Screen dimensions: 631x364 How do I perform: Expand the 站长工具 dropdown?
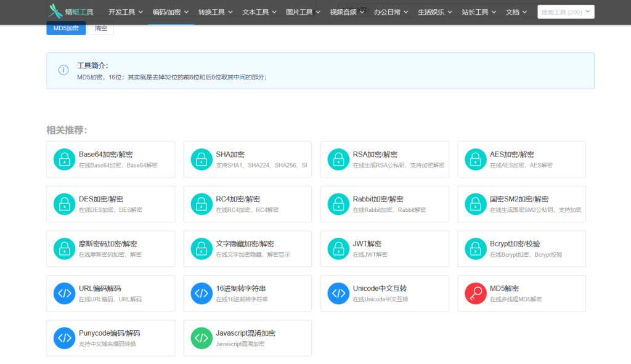click(x=478, y=11)
